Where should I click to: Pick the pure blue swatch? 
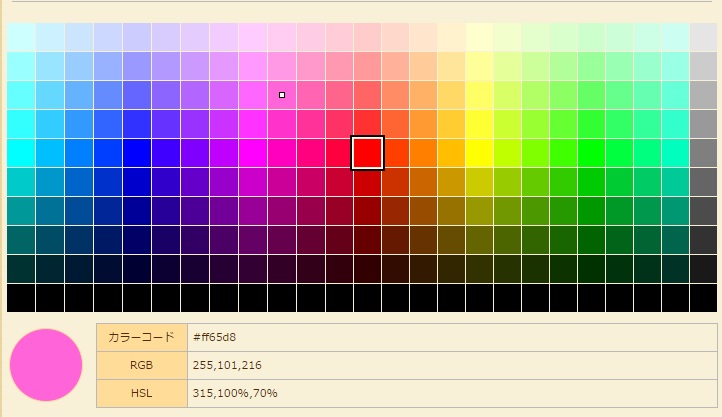click(137, 153)
